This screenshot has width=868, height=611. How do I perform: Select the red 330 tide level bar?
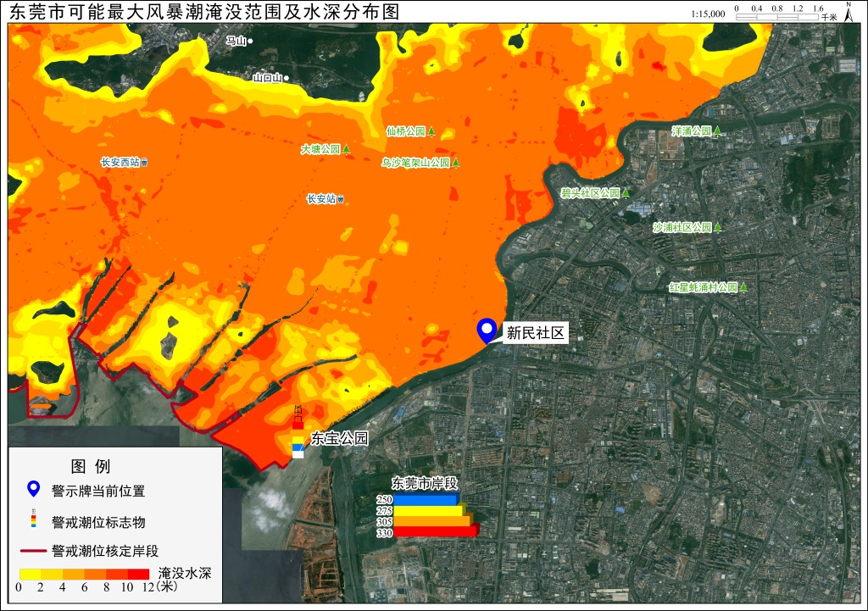coord(436,532)
